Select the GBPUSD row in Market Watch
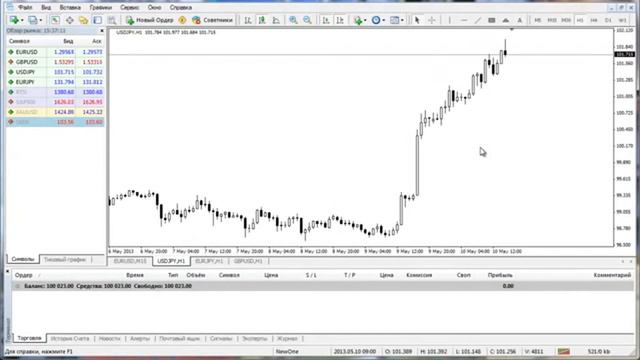The height and width of the screenshot is (360, 640). click(x=55, y=62)
